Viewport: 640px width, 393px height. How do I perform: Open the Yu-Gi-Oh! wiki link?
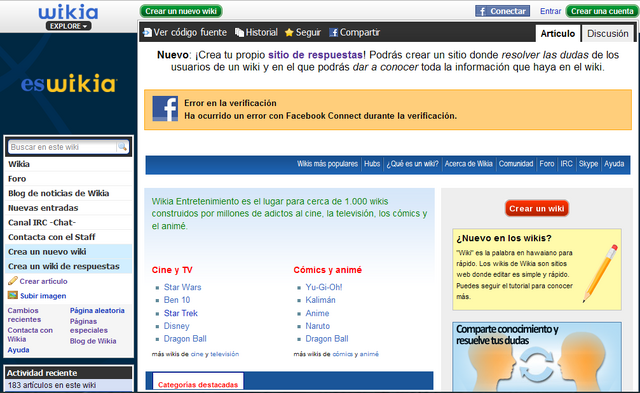point(324,287)
